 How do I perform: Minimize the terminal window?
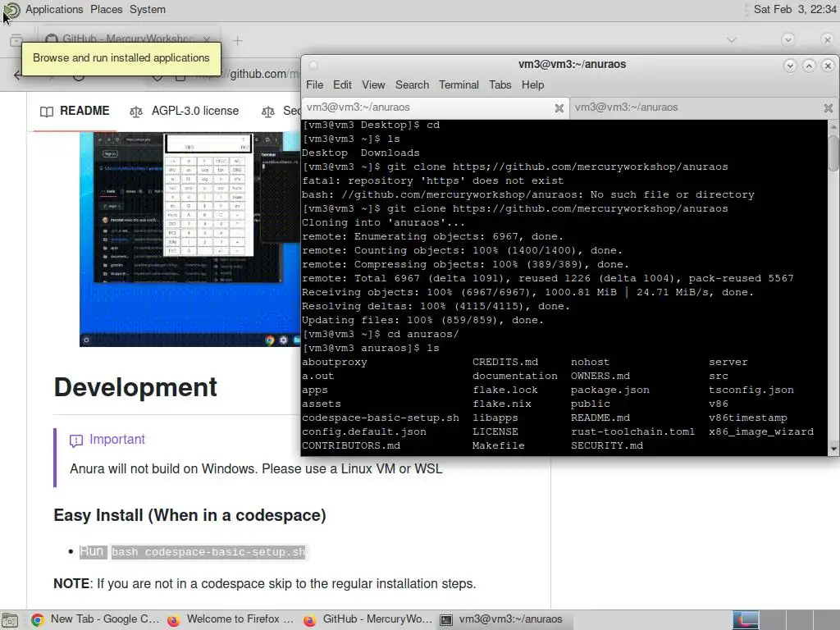[x=790, y=66]
